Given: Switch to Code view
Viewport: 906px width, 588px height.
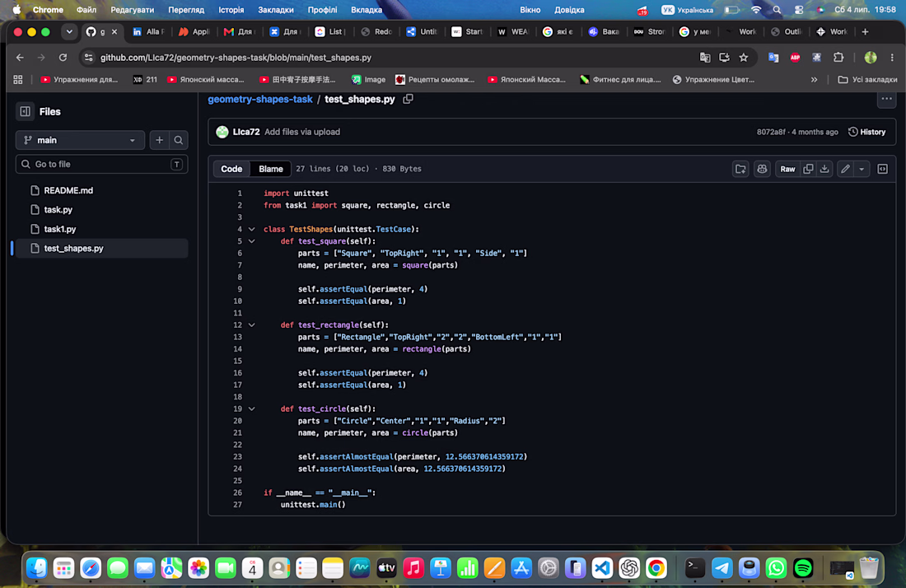Looking at the screenshot, I should coord(231,169).
